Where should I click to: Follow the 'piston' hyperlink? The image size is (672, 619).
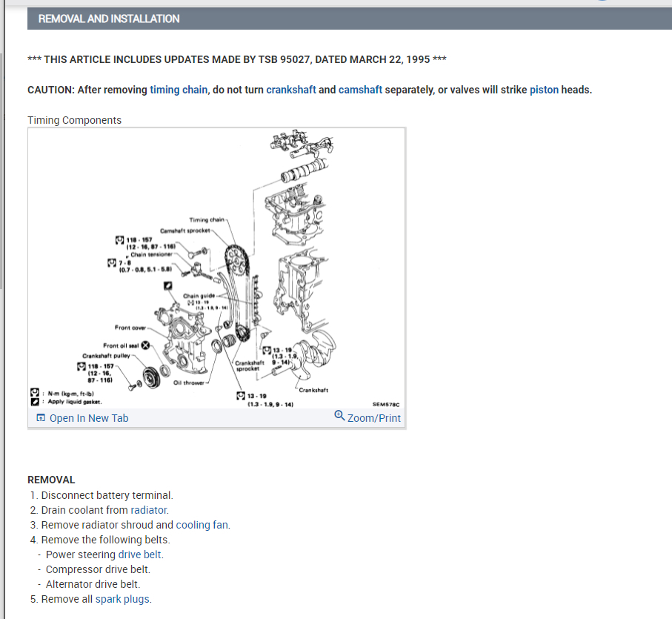point(545,90)
